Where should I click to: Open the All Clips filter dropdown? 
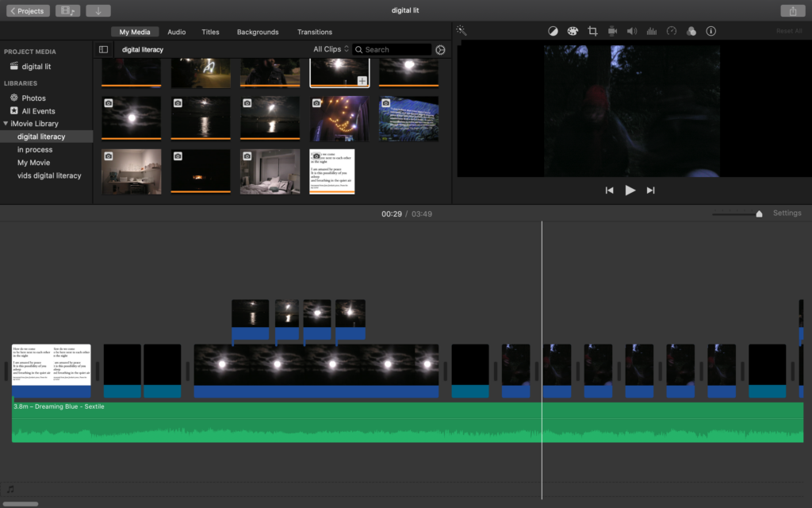click(331, 49)
